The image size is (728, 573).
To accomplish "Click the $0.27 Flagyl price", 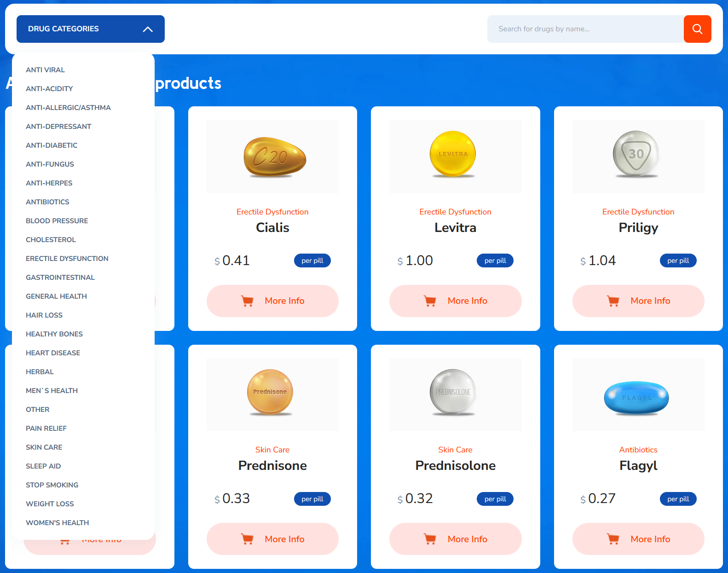I will [598, 499].
